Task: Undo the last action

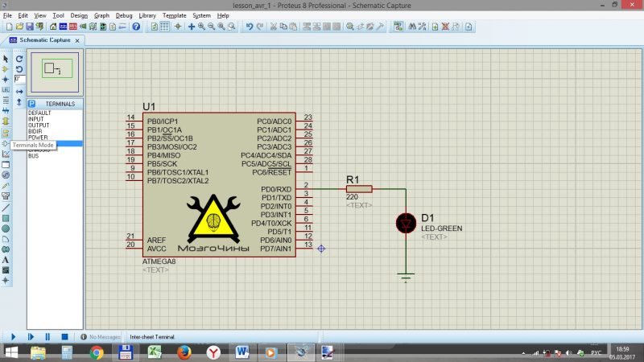Action: pyautogui.click(x=250, y=27)
